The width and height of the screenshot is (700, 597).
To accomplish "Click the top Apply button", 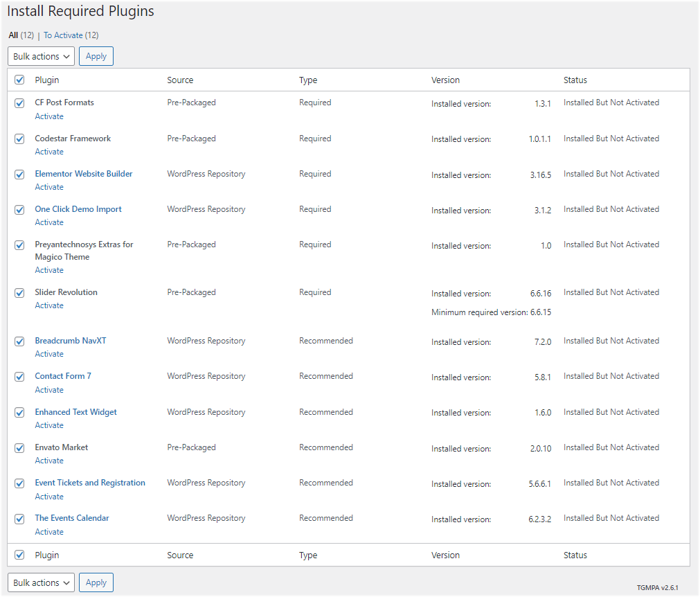I will tap(96, 56).
